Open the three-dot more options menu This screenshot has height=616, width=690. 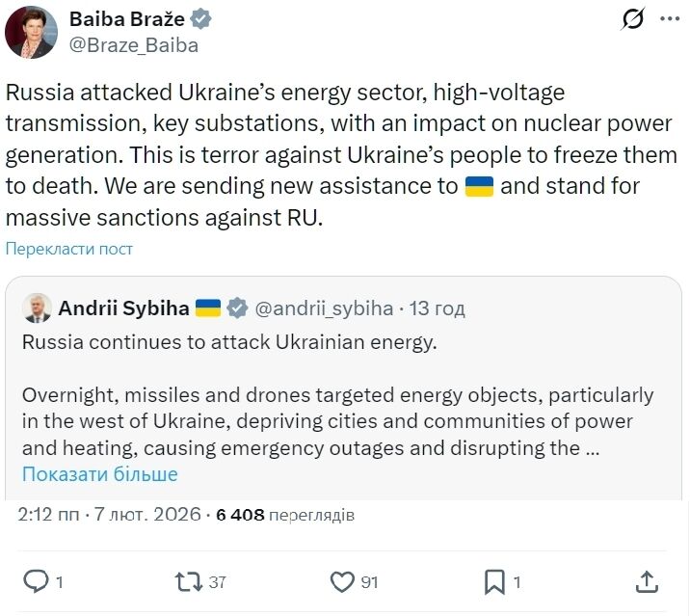coord(669,18)
